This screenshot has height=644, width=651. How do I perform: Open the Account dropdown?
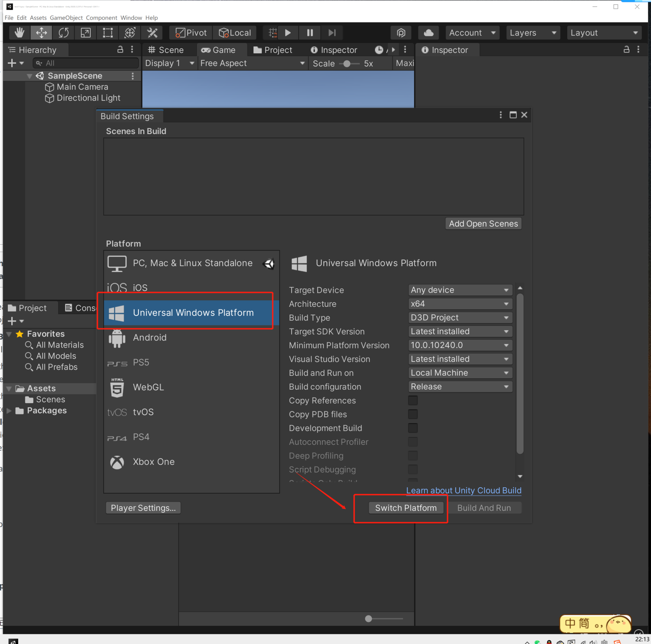(x=472, y=33)
